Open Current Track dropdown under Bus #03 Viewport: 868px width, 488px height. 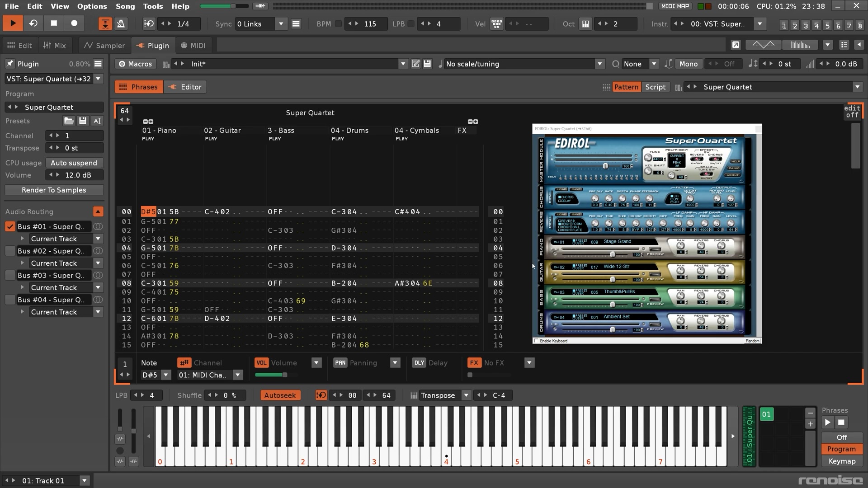(x=98, y=287)
